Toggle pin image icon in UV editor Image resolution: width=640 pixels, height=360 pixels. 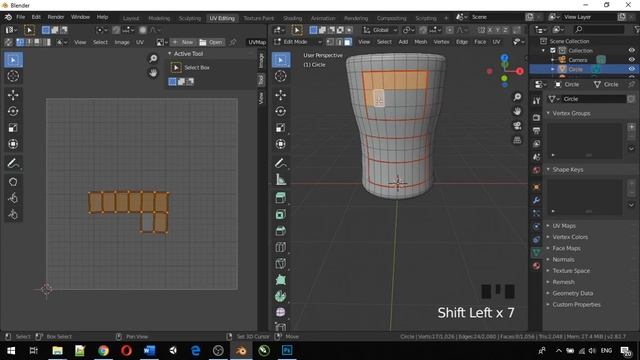233,42
